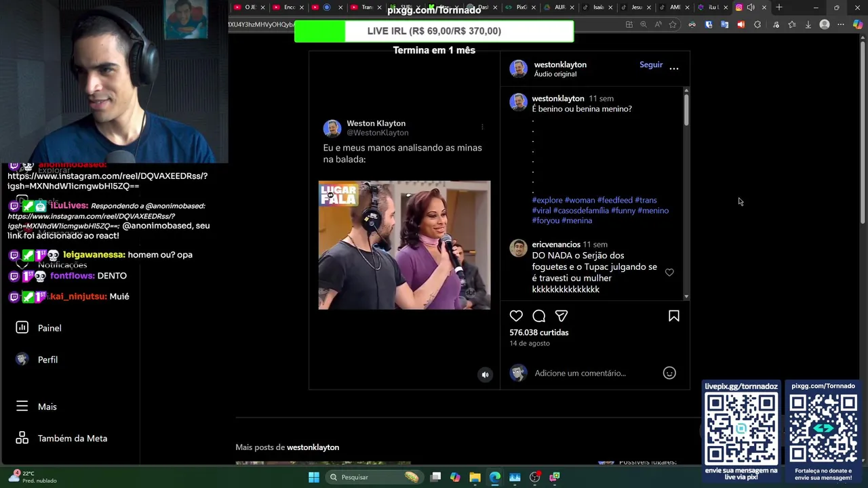
Task: Click the reel video thumbnail
Action: tap(404, 245)
